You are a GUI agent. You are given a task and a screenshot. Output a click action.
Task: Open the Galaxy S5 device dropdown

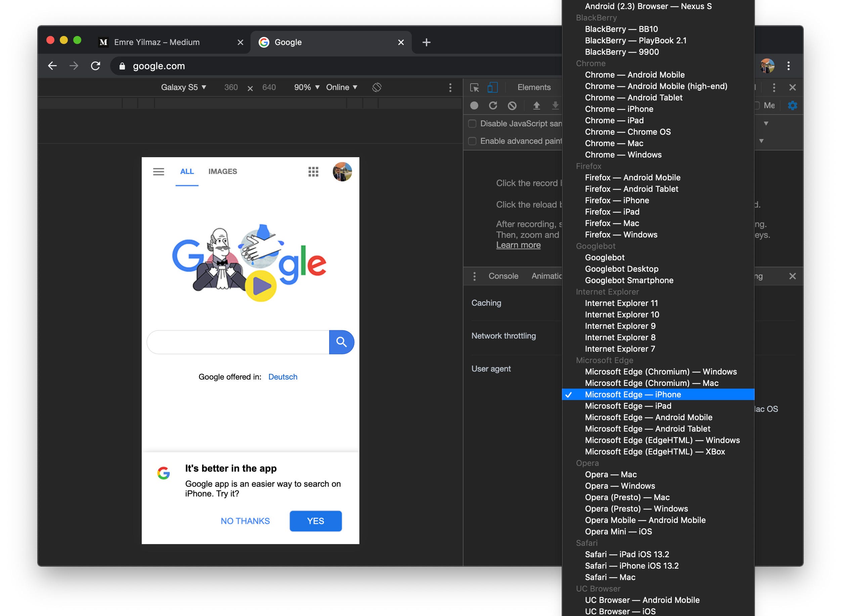(x=183, y=87)
